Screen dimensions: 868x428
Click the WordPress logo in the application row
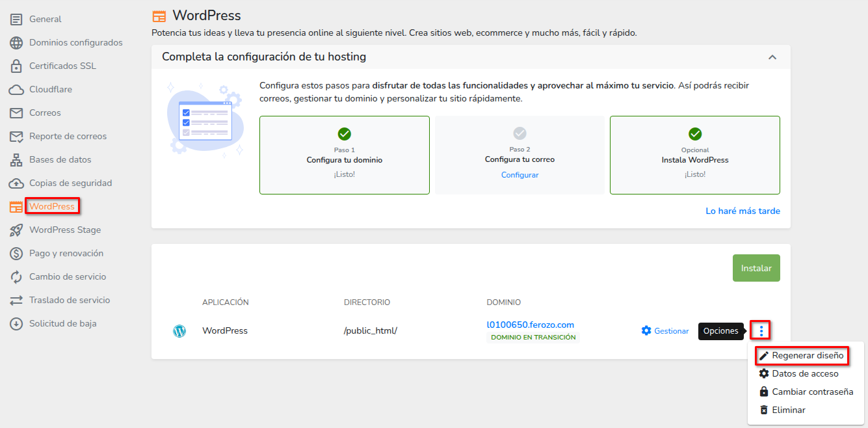click(179, 331)
